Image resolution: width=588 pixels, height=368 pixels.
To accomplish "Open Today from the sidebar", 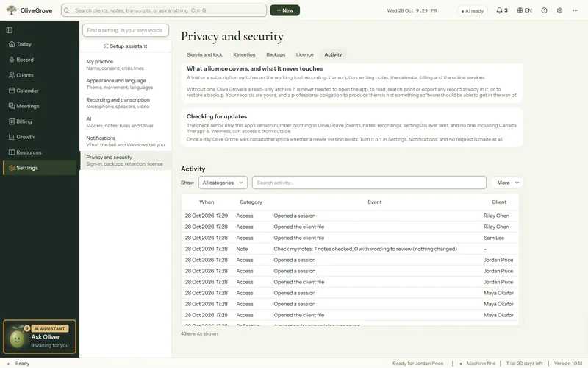I will tap(40, 44).
